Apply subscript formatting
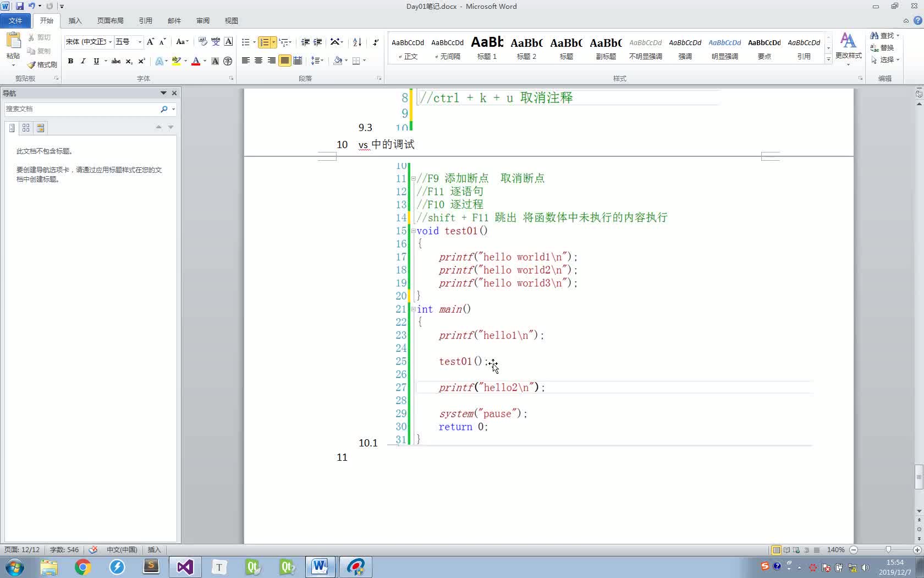The height and width of the screenshot is (578, 924). (x=129, y=61)
